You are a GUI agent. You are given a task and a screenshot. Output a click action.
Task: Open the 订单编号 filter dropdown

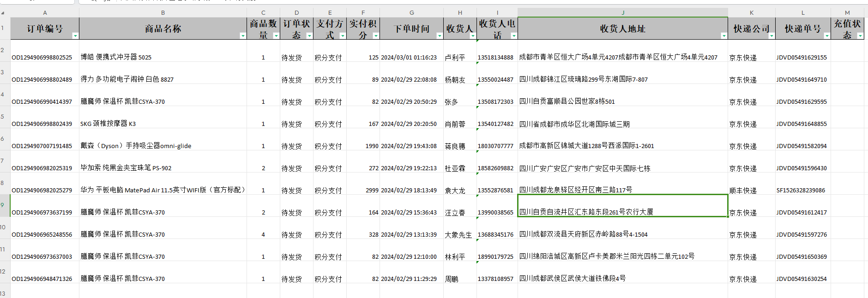coord(75,36)
